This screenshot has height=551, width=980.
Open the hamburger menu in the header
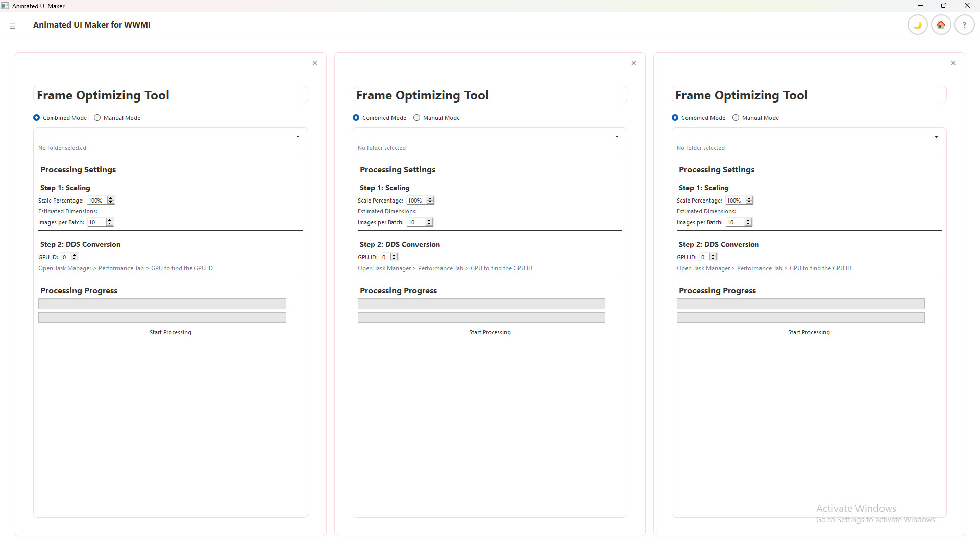pos(13,26)
